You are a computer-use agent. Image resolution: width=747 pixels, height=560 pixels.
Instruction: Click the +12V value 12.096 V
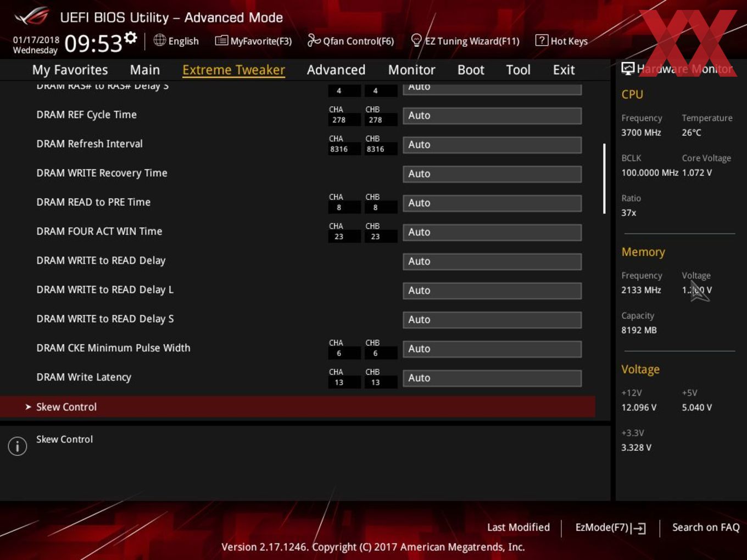[639, 407]
